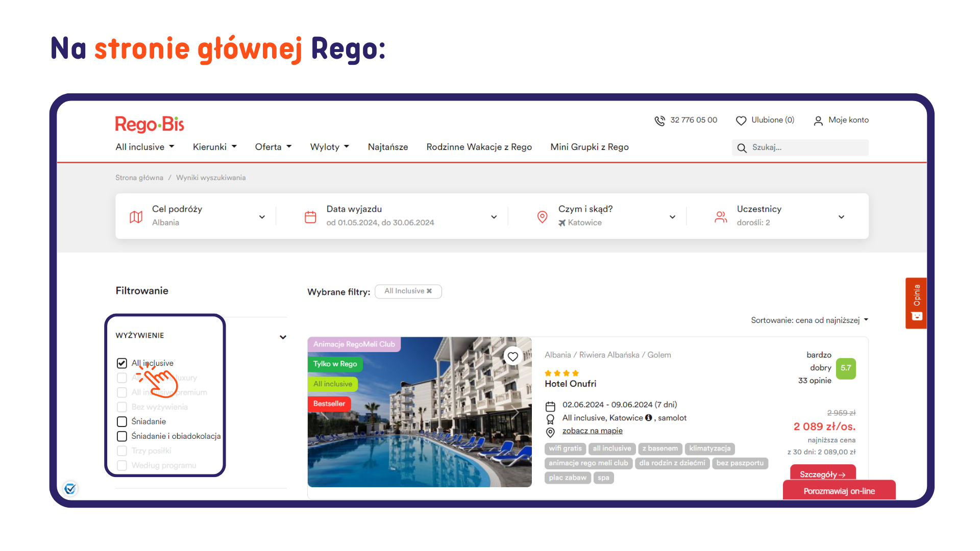Click the map icon next to Cel podróży
This screenshot has height=551, width=980.
(x=136, y=217)
